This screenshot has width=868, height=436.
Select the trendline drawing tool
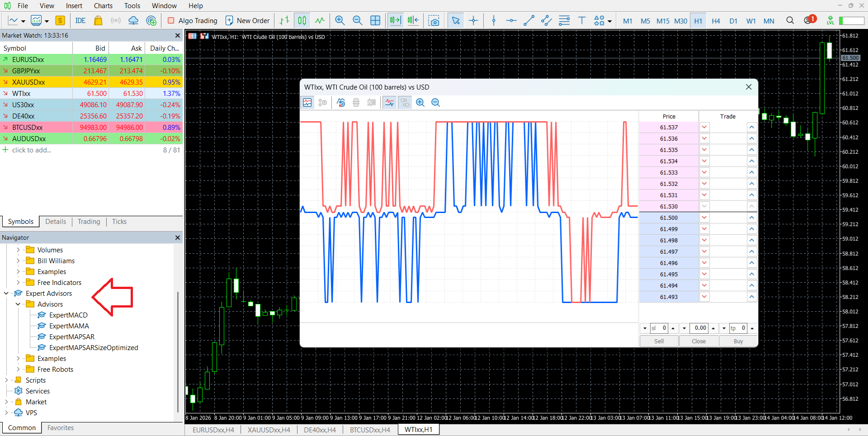pyautogui.click(x=528, y=20)
